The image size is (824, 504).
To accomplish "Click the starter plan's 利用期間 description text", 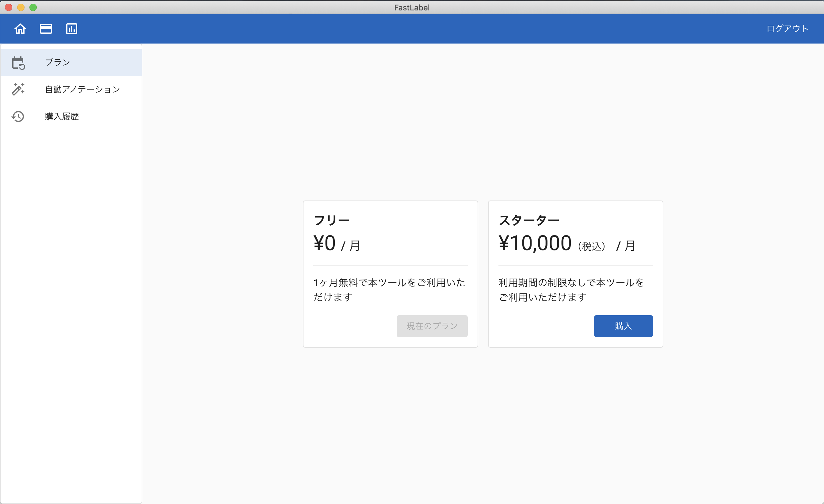I will coord(571,290).
